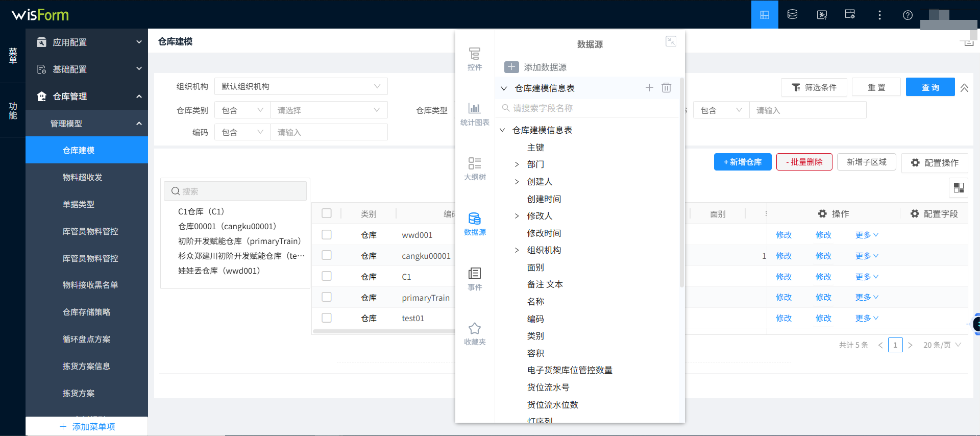Toggle the select-all header checkbox
Viewport: 980px width, 436px height.
[x=327, y=213]
